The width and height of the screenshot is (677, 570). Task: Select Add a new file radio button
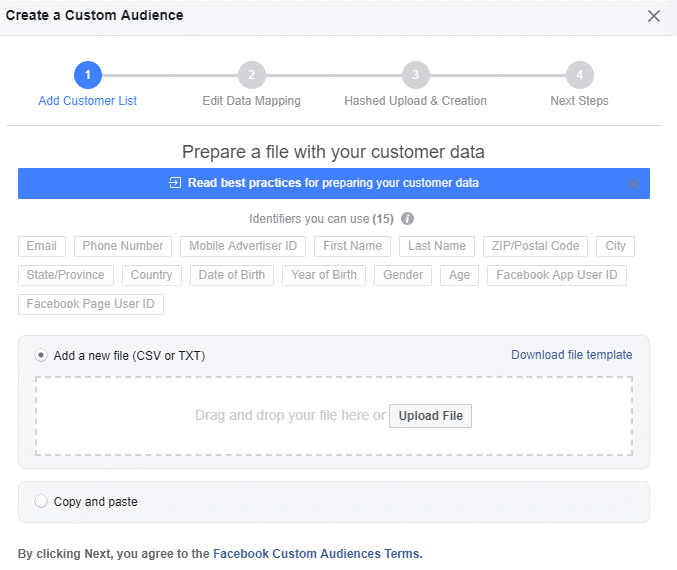41,356
